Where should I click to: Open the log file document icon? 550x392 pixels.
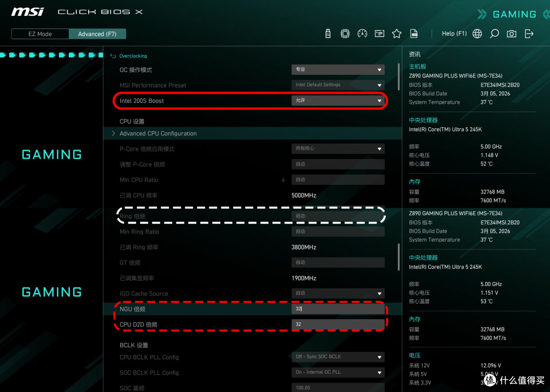pyautogui.click(x=414, y=34)
